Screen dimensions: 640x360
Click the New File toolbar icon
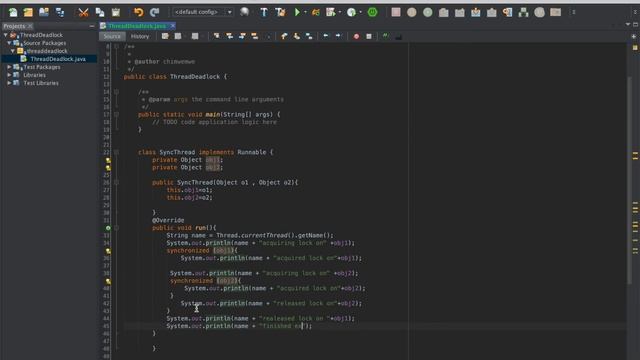coord(13,12)
